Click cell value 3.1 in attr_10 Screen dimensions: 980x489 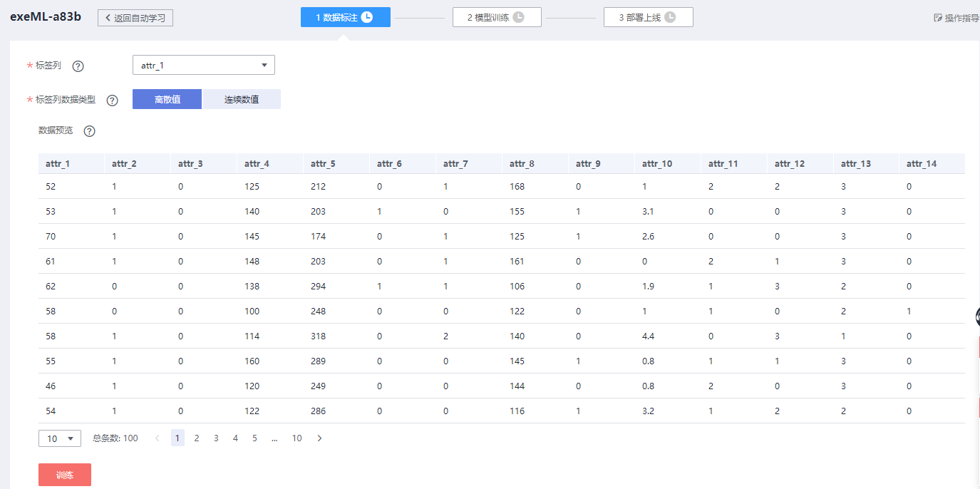click(649, 212)
